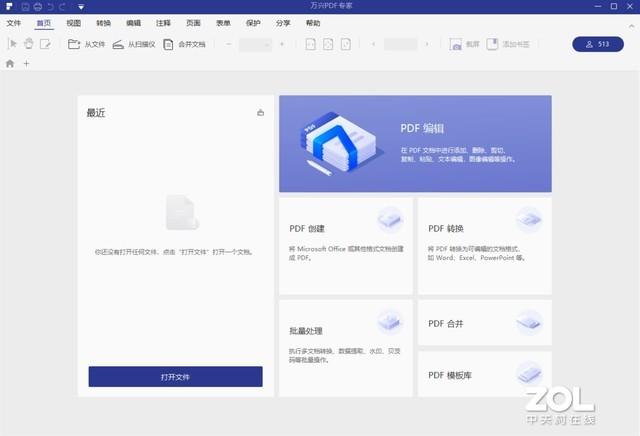Open the PDF 转换 card
Screen dimensions: 640x436
[x=485, y=246]
